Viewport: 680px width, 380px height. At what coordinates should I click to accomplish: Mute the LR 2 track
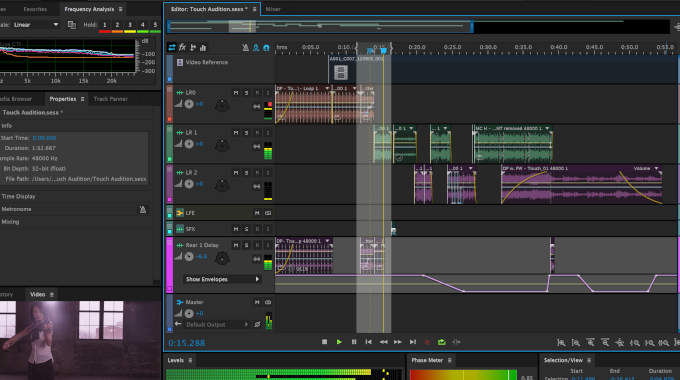[236, 172]
